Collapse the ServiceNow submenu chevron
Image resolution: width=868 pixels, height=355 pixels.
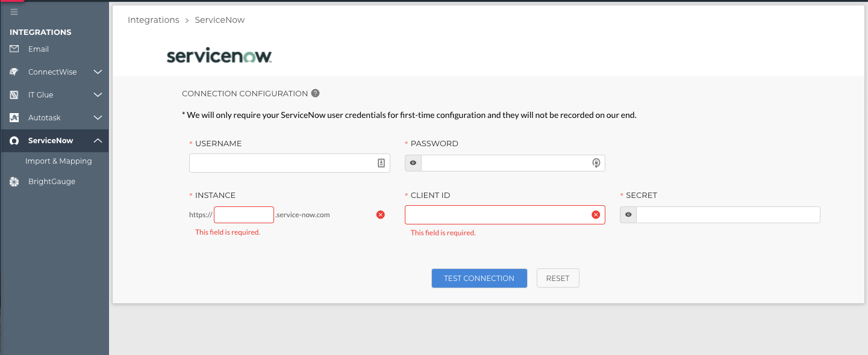[x=98, y=141]
